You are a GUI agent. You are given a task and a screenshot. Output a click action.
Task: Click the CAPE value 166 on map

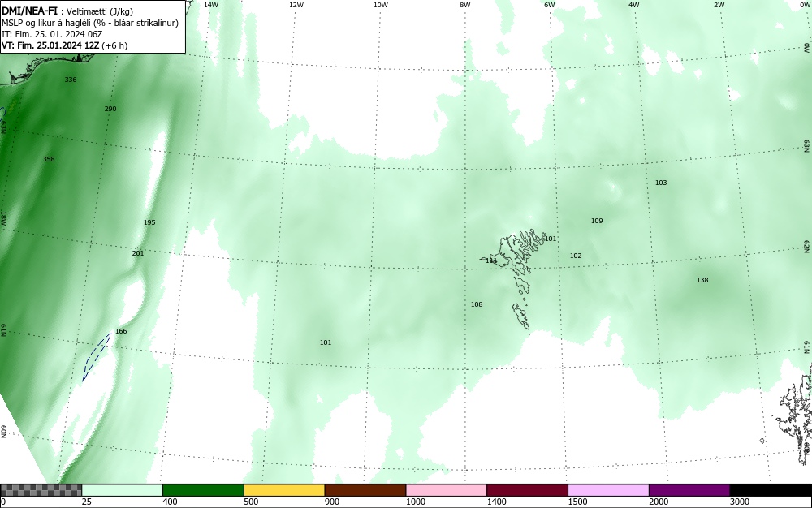click(x=121, y=331)
